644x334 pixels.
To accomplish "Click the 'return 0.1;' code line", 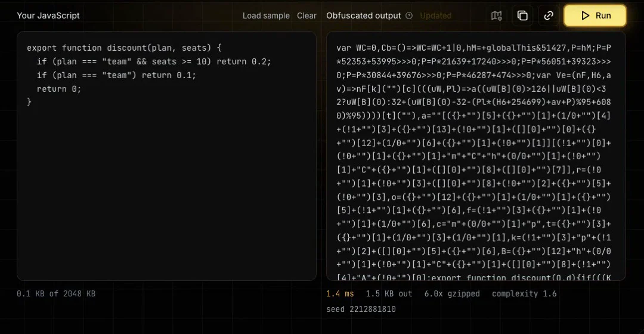I will pyautogui.click(x=117, y=75).
